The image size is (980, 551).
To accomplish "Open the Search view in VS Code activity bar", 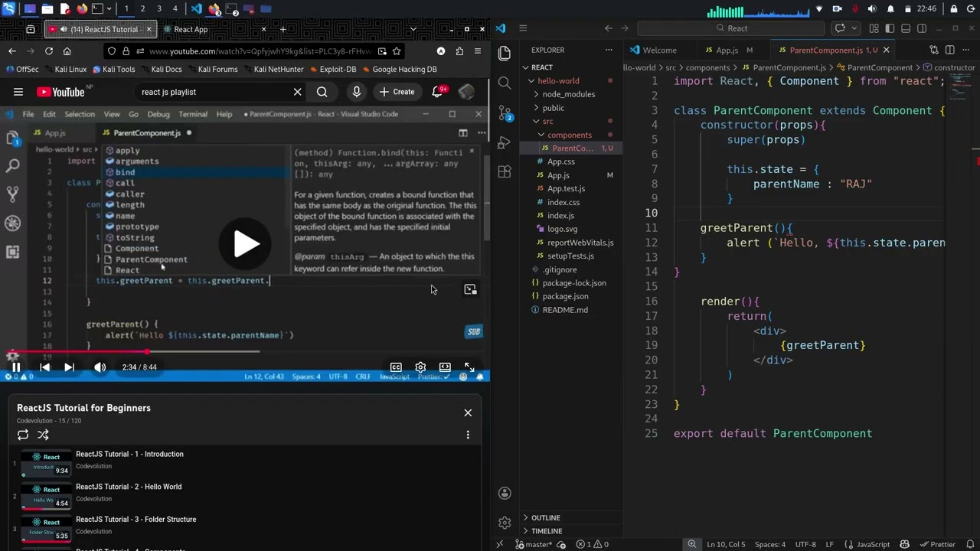I will click(x=505, y=83).
